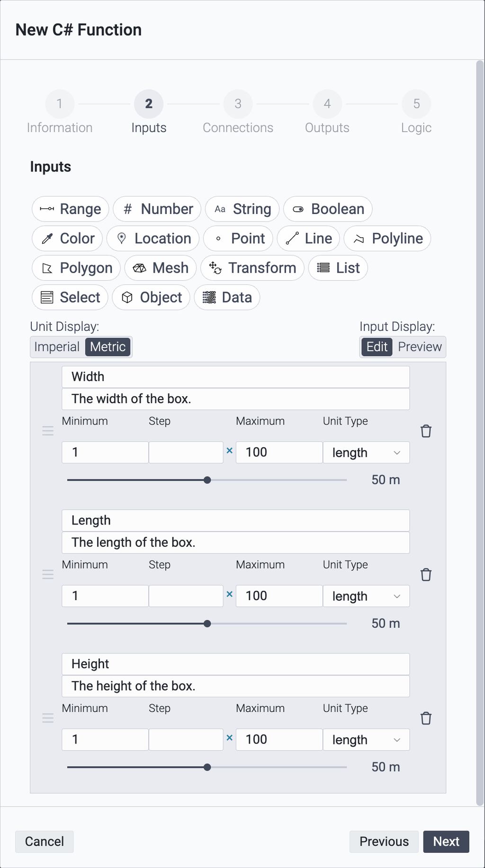Click the Width value slider handle
The height and width of the screenshot is (868, 485).
coord(207,480)
